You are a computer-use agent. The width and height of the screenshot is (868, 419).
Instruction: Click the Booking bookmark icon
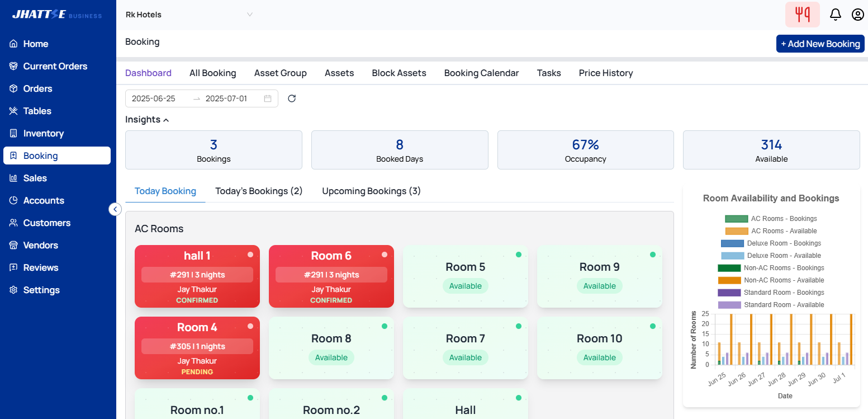13,156
